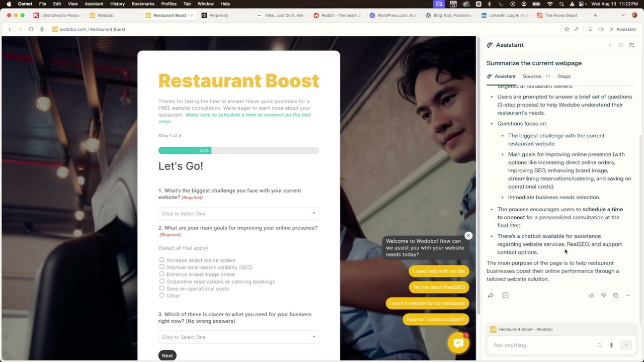This screenshot has width=644, height=362.
Task: Open the biggest challenge dropdown
Action: (x=238, y=214)
